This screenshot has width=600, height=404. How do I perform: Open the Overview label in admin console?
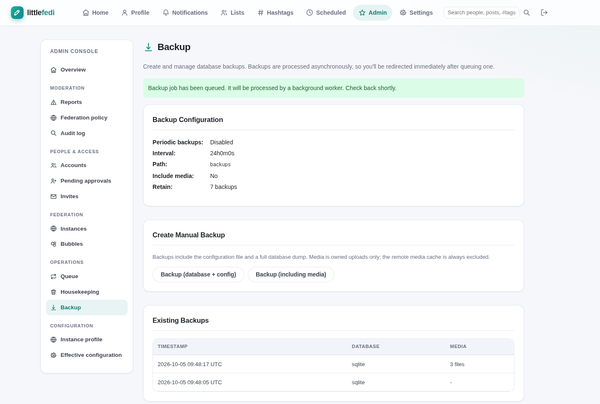coord(73,70)
